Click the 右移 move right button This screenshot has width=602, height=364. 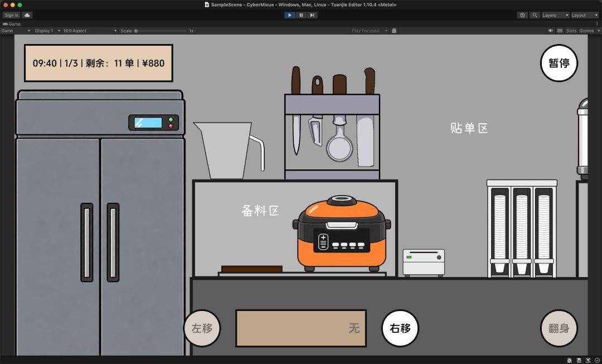pos(400,328)
